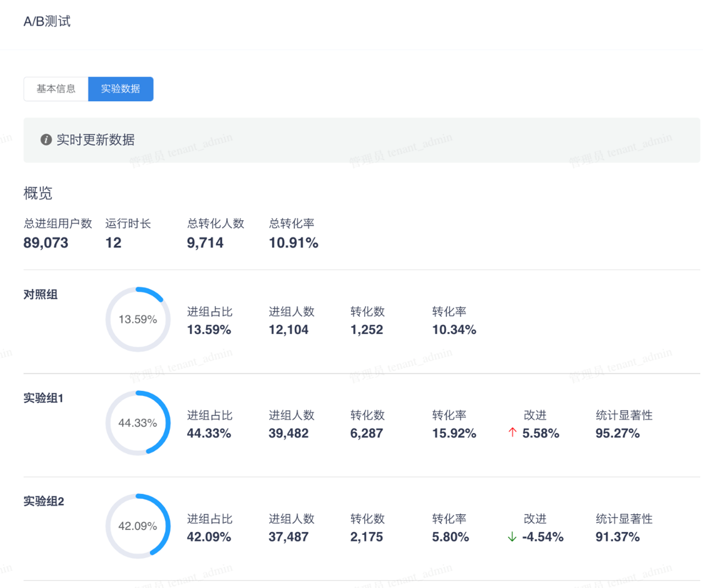Viewport: 703px width, 588px height.
Task: Click 实验组2 统计显著性 value 91.37%
Action: 617,537
